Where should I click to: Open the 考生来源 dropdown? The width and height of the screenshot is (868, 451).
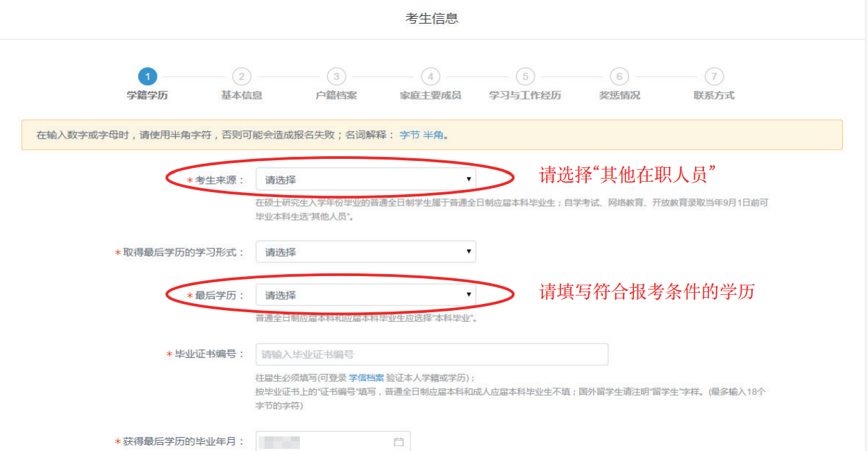click(x=366, y=178)
